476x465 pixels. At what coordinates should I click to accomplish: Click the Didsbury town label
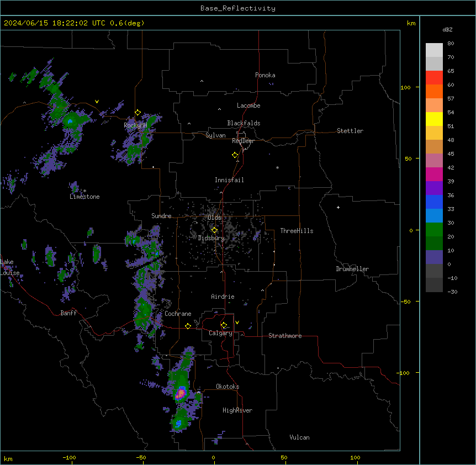[x=211, y=238]
